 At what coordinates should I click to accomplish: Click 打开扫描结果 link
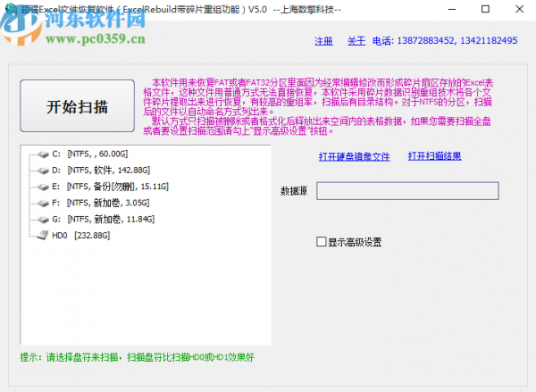coord(434,156)
